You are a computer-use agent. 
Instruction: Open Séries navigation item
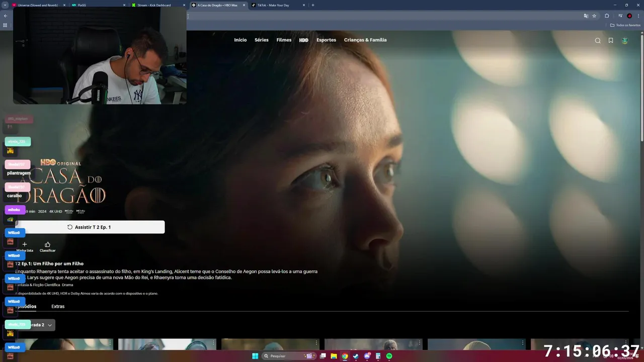pyautogui.click(x=262, y=40)
